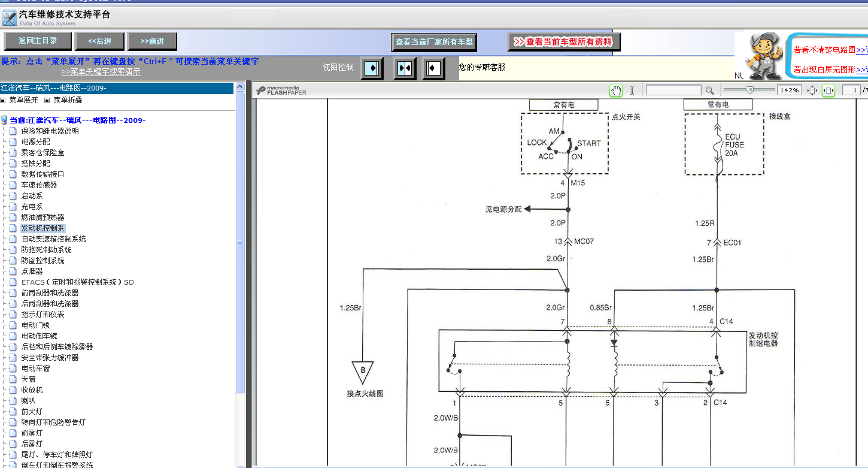
Task: Click the document icon beside 喇叭
Action: 13,401
